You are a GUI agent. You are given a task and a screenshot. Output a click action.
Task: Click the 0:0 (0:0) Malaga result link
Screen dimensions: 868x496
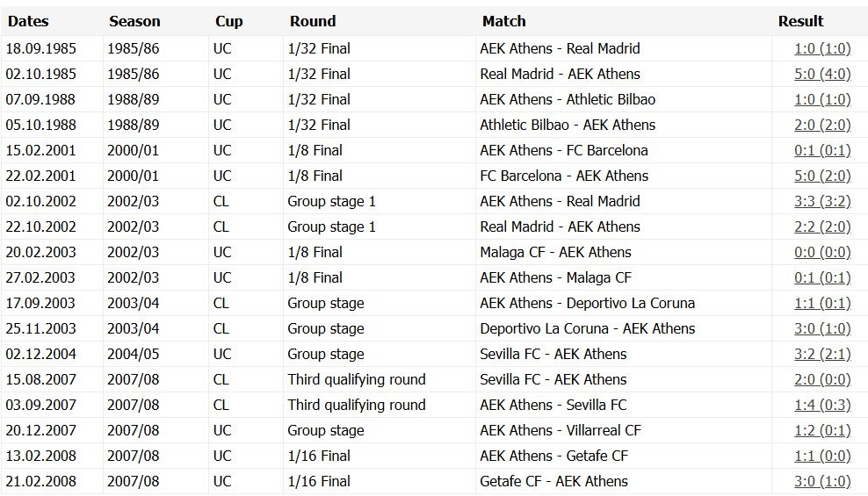(x=821, y=252)
